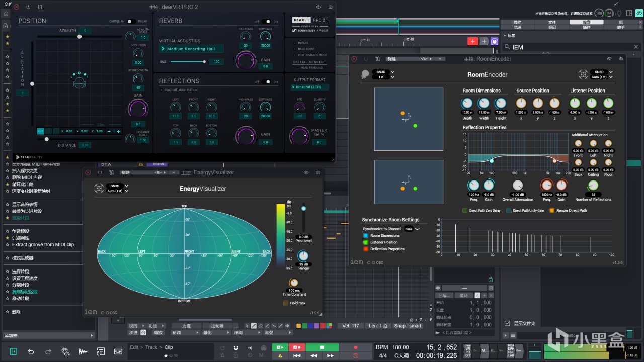
Task: Enable Performance Mode in dearVR PRO 2
Action: 295,55
